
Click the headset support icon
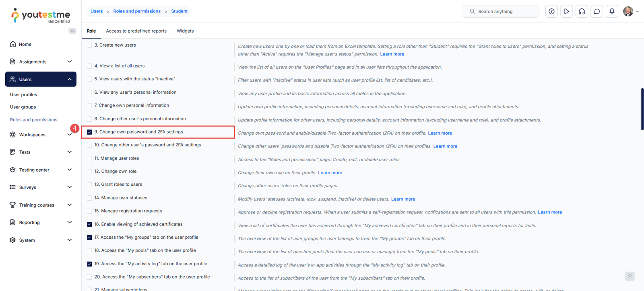582,11
